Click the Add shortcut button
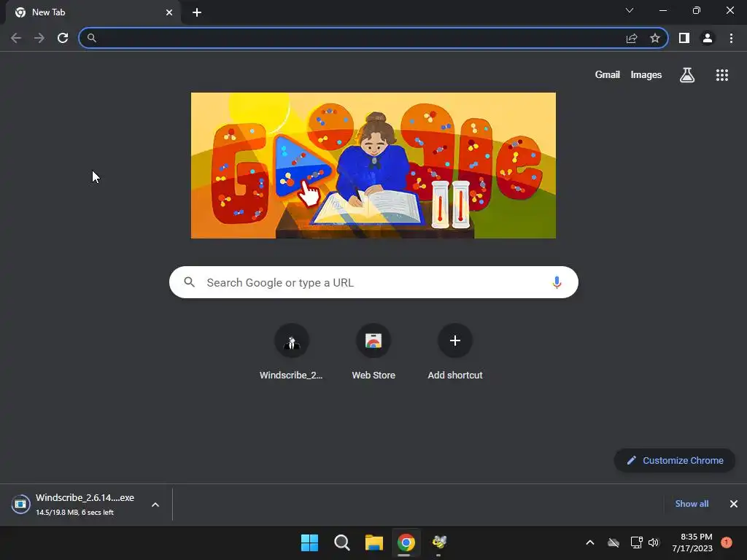This screenshot has width=747, height=560. (x=455, y=352)
